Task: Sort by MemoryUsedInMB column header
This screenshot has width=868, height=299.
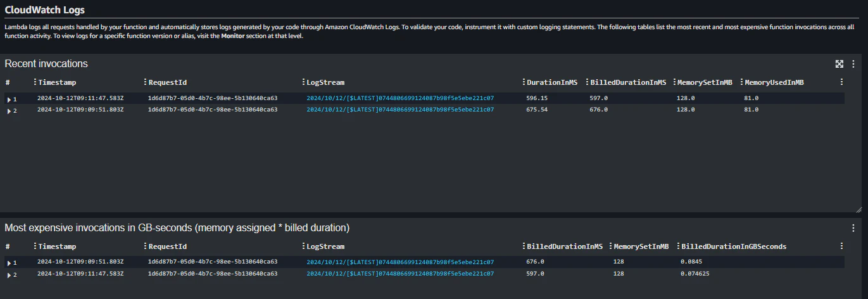Action: [x=775, y=82]
